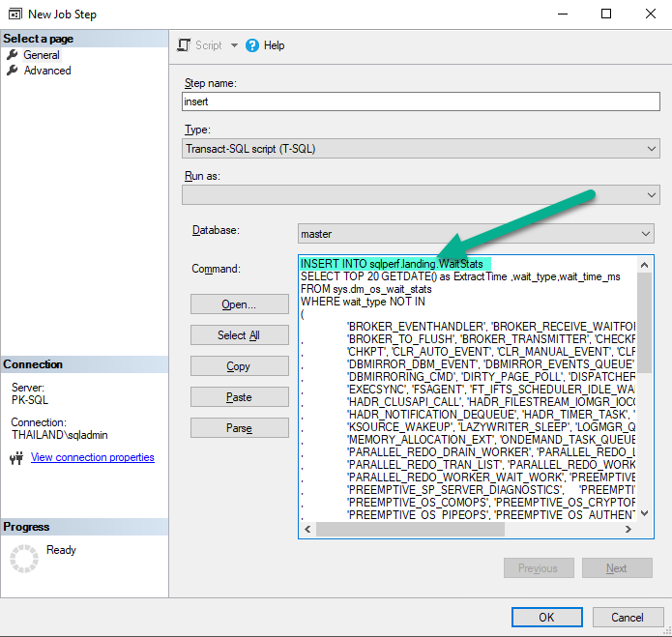The height and width of the screenshot is (637, 672).
Task: Open the General page
Action: [42, 55]
